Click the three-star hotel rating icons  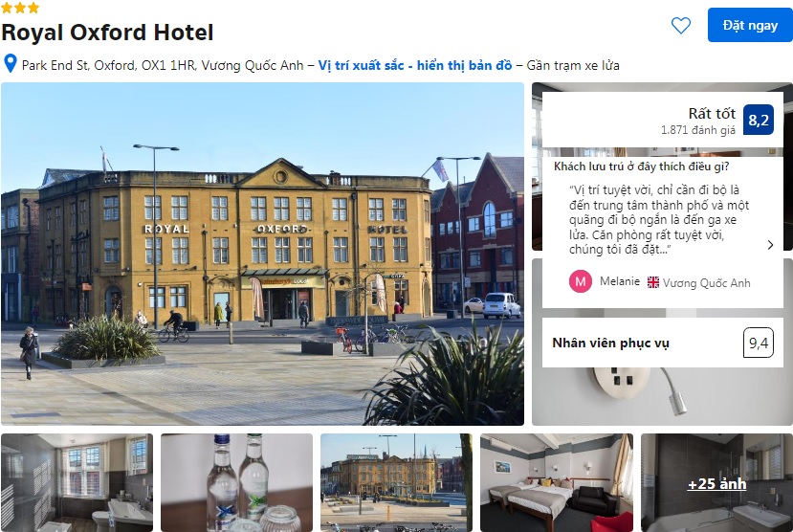[20, 7]
